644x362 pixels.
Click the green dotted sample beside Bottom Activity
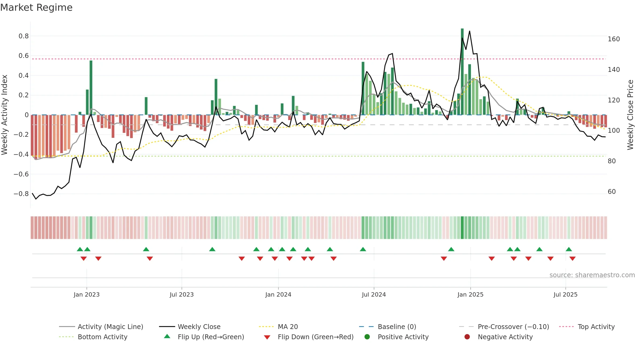[x=67, y=337]
